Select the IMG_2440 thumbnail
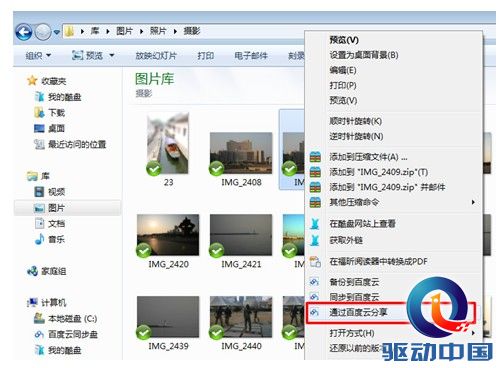Image resolution: width=500 pixels, height=368 pixels. [241, 317]
